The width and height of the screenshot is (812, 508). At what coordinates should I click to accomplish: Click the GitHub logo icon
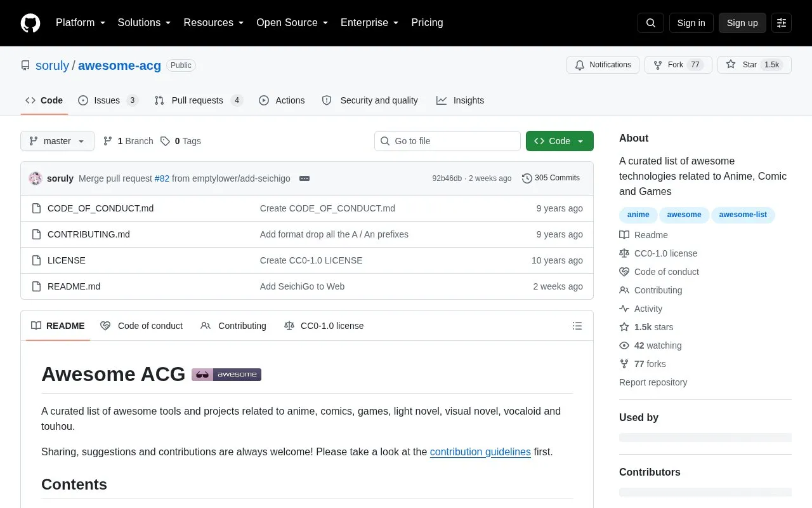point(30,23)
